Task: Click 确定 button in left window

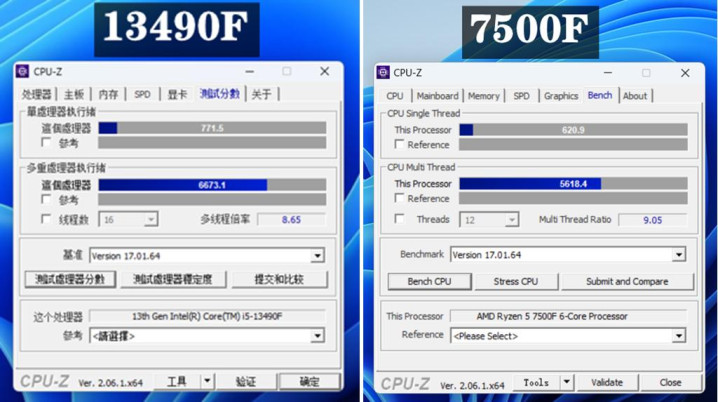Action: click(x=310, y=381)
